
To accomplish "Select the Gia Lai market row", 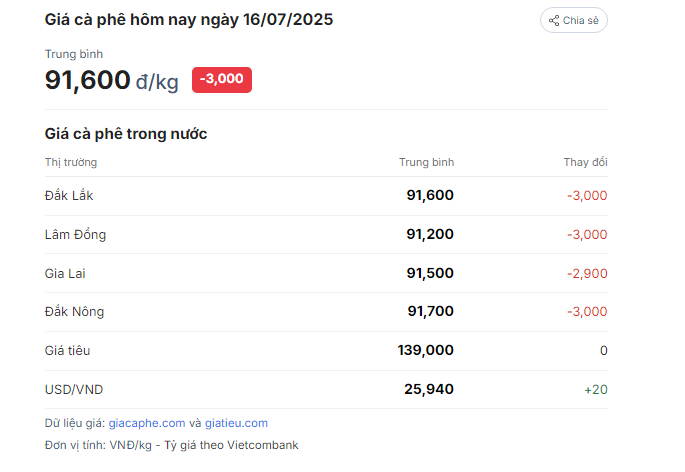I will click(326, 273).
